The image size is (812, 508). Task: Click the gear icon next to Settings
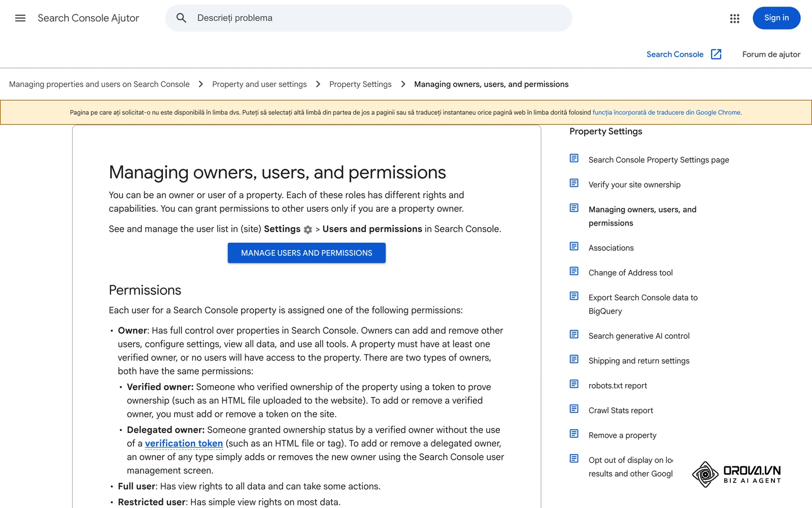[x=308, y=230]
